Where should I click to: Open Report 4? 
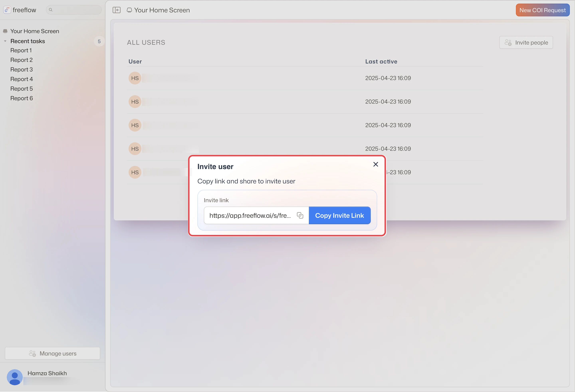22,79
